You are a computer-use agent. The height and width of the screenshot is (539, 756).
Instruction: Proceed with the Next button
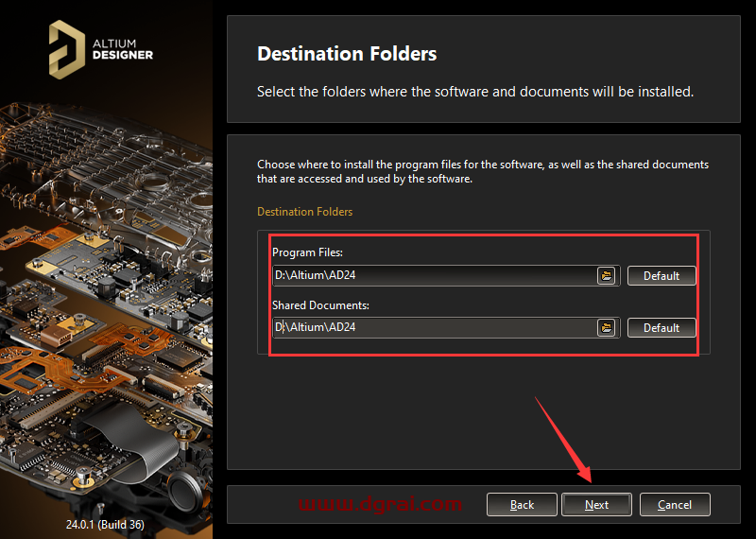[x=596, y=505]
